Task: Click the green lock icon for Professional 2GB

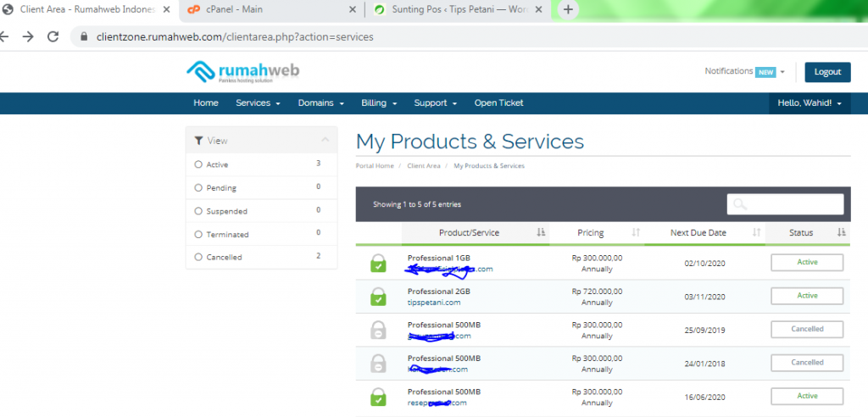Action: (379, 297)
